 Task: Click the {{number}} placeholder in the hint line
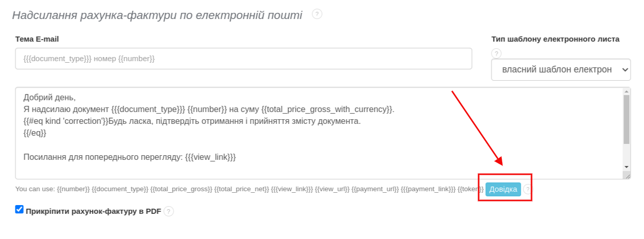[x=73, y=189]
